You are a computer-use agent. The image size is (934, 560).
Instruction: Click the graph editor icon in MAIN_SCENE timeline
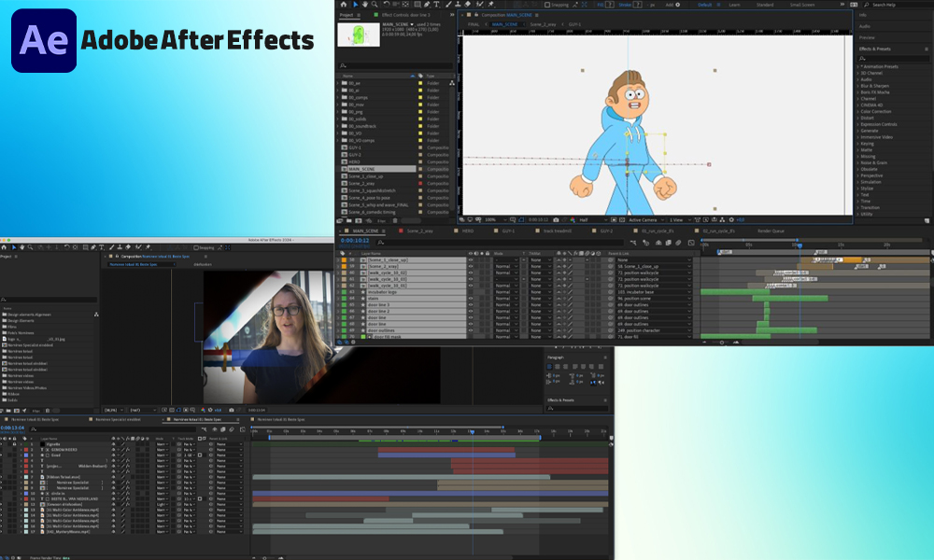tap(691, 243)
